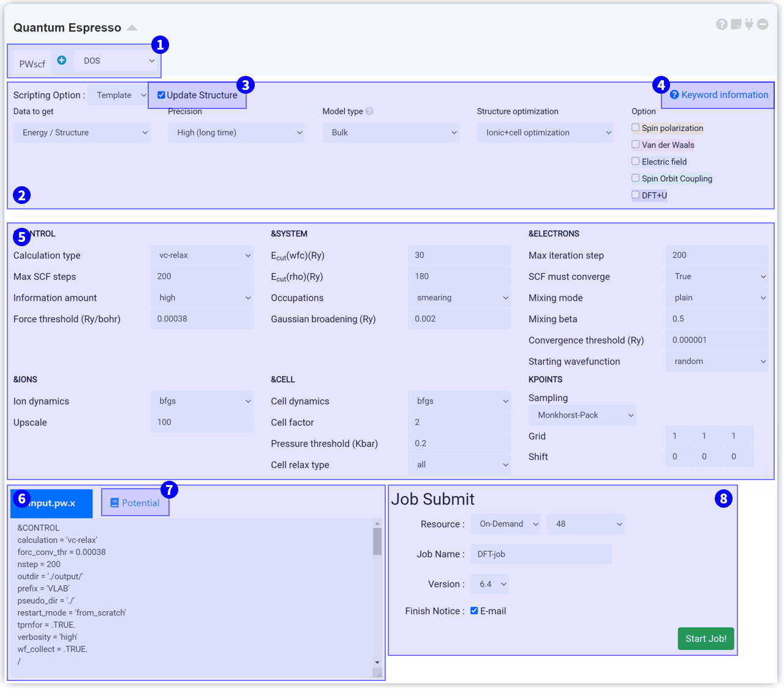Switch to the input.pw.x tab
The image size is (784, 689).
(x=52, y=503)
